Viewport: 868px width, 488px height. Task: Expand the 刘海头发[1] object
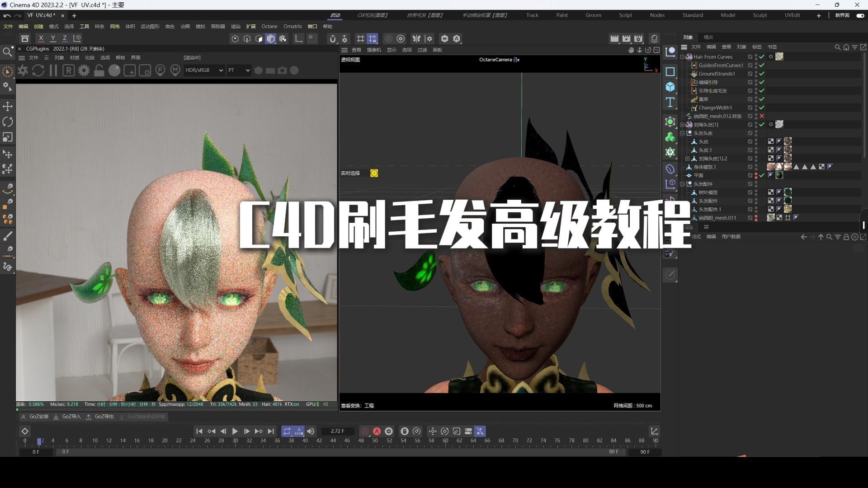pyautogui.click(x=682, y=125)
